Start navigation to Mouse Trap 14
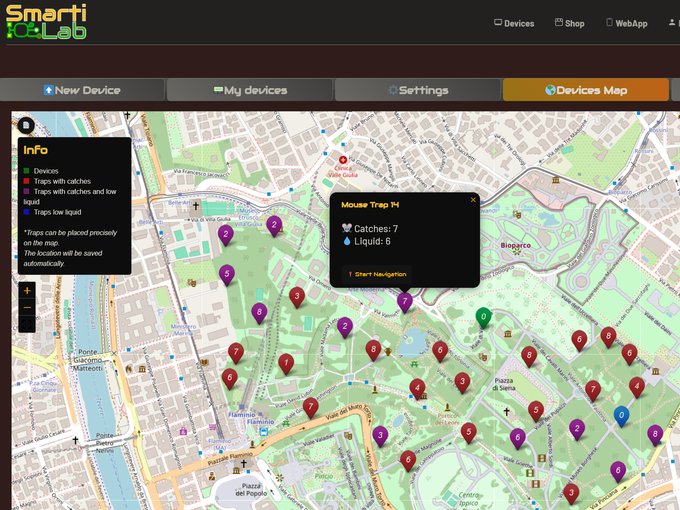The width and height of the screenshot is (680, 510). (x=375, y=274)
